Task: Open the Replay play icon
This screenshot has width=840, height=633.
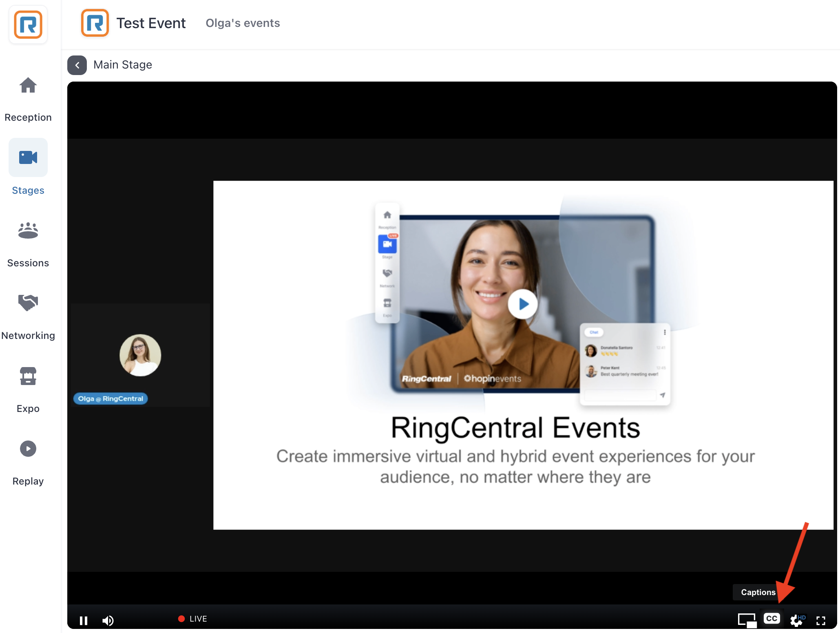Action: coord(28,449)
